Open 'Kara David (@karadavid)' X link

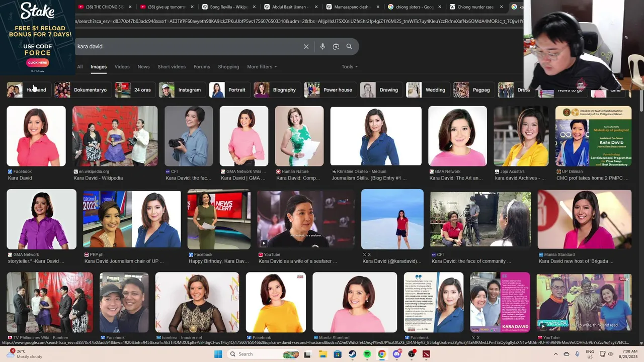[392, 261]
